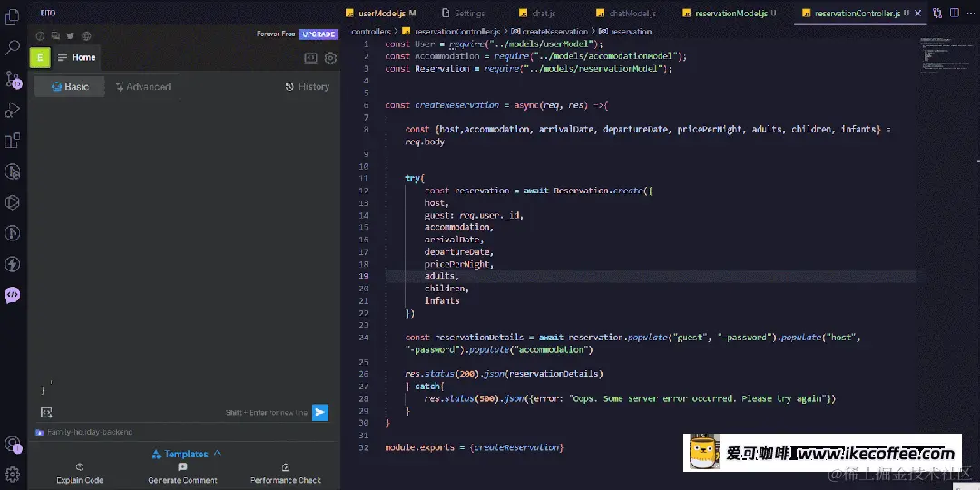Open the Home menu in Bito
This screenshot has height=490, width=980.
pyautogui.click(x=77, y=57)
